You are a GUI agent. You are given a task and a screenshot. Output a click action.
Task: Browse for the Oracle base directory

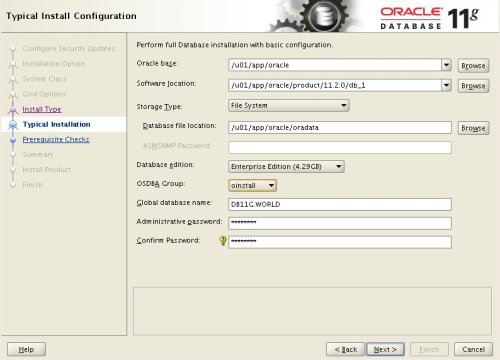point(473,66)
